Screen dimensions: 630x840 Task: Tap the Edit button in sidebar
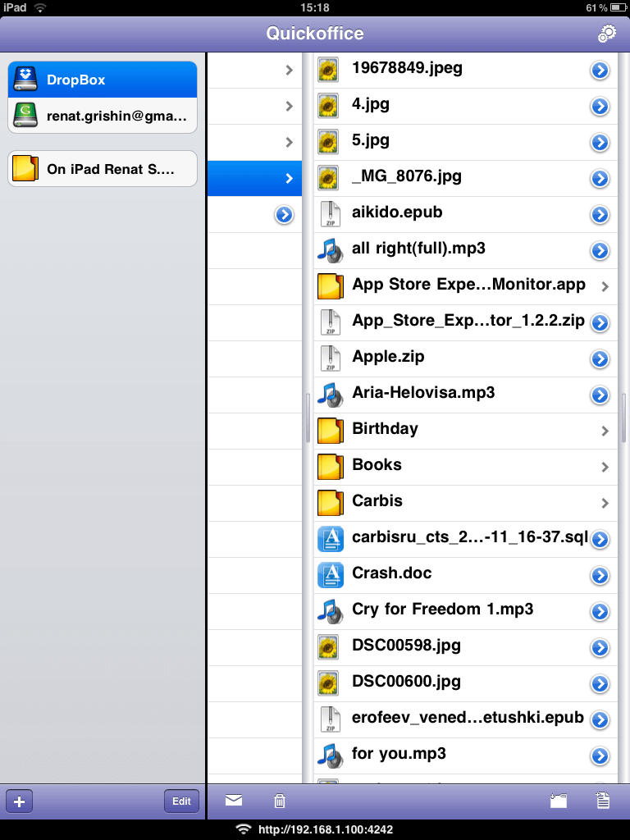181,801
